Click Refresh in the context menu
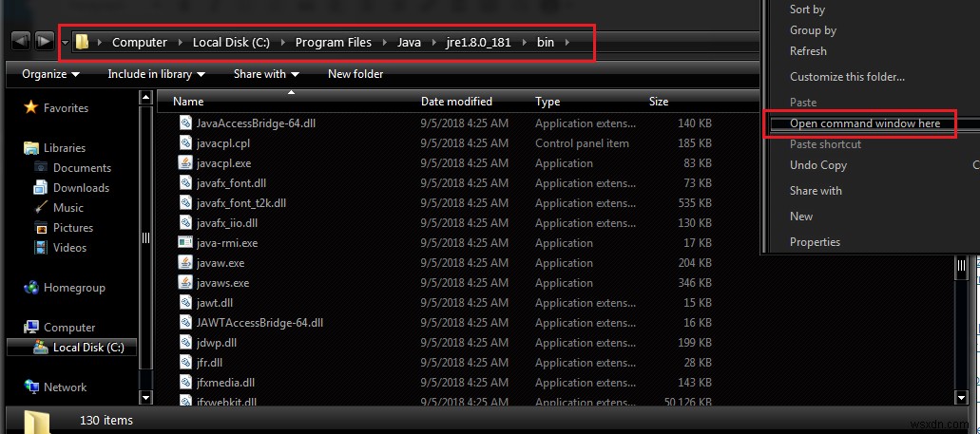980x434 pixels. 808,51
